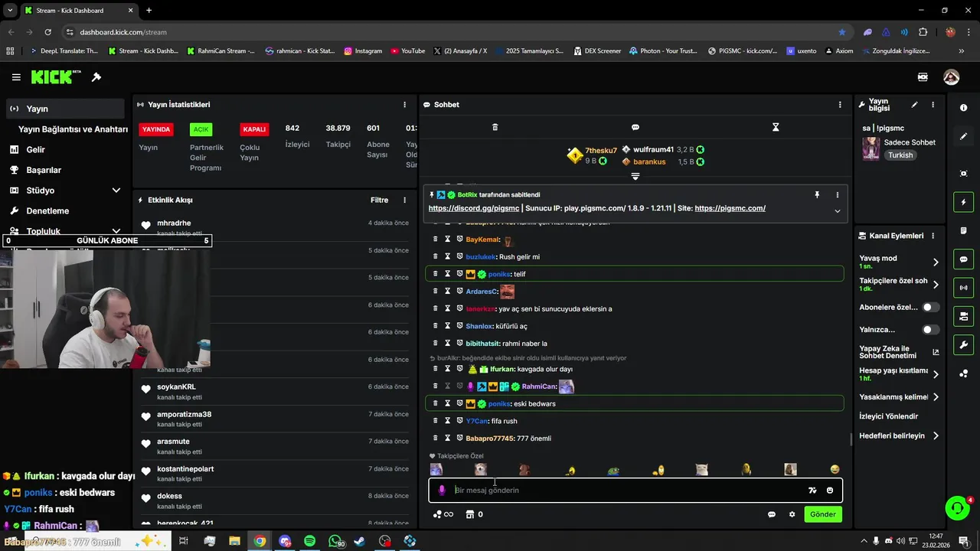Expand the Topluluk sidebar section
The height and width of the screenshot is (551, 980).
tap(116, 230)
